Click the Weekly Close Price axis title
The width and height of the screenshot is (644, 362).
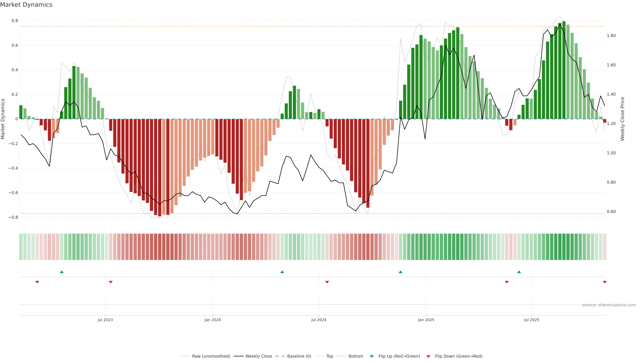[622, 119]
